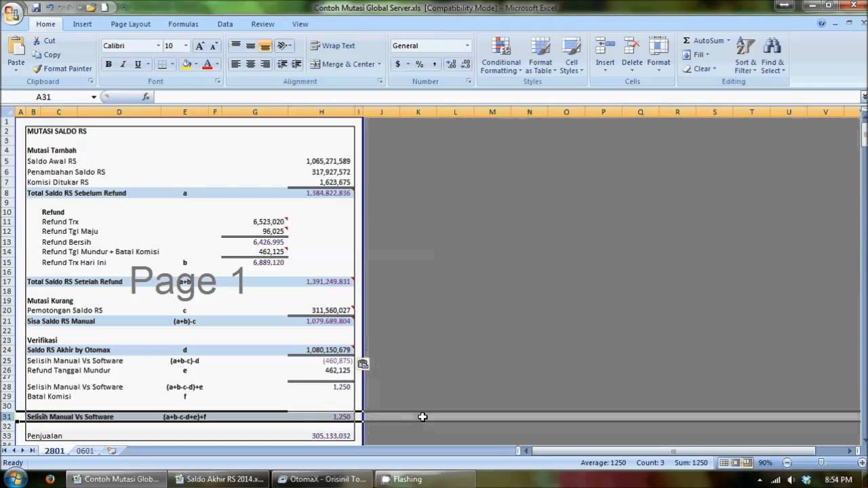Toggle Italic formatting

pyautogui.click(x=123, y=64)
